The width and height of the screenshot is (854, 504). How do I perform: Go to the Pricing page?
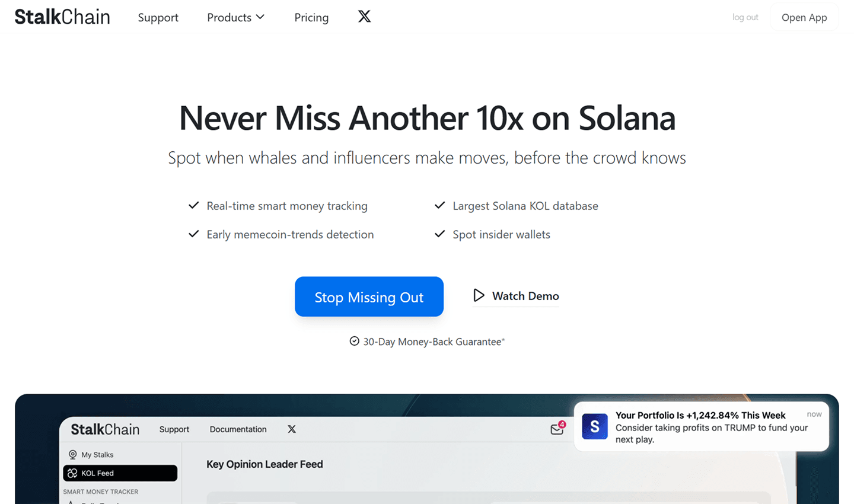[311, 18]
